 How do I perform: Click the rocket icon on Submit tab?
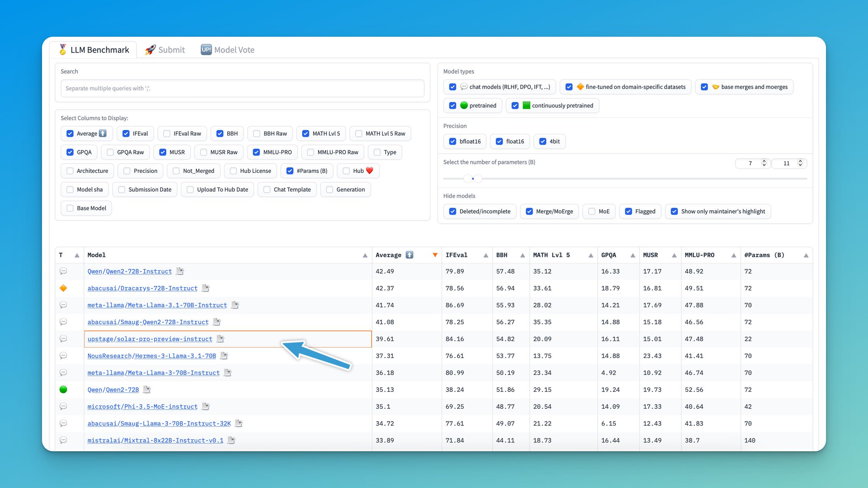150,50
